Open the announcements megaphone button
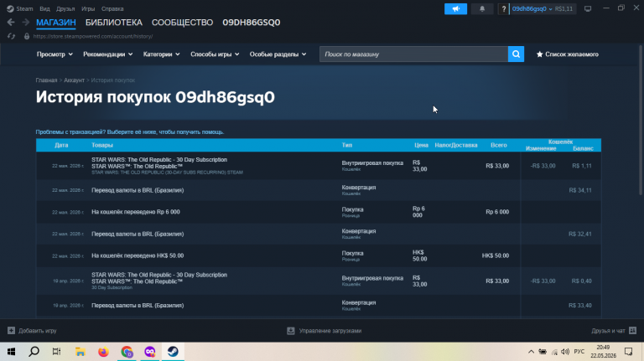This screenshot has width=644, height=361. point(455,8)
